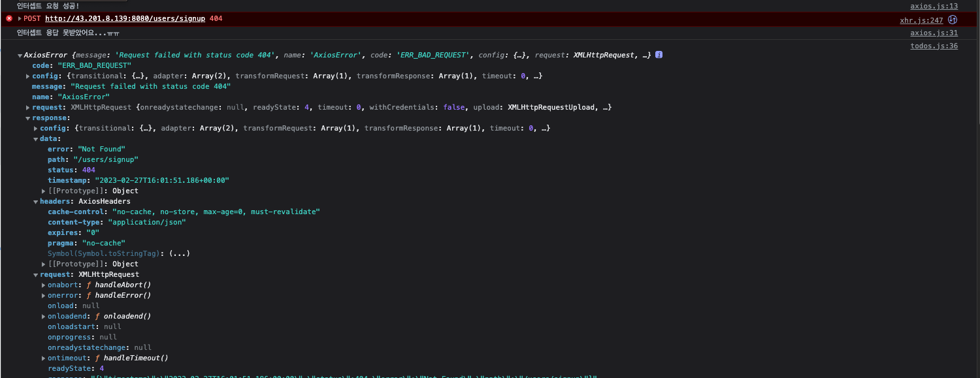The width and height of the screenshot is (980, 378).
Task: Collapse the data object
Action: 35,139
